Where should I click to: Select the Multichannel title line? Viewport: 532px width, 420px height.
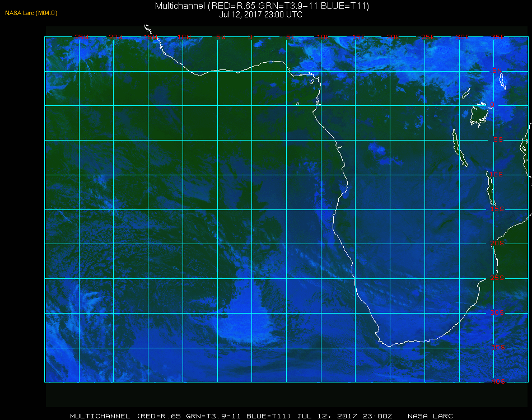[x=262, y=6]
